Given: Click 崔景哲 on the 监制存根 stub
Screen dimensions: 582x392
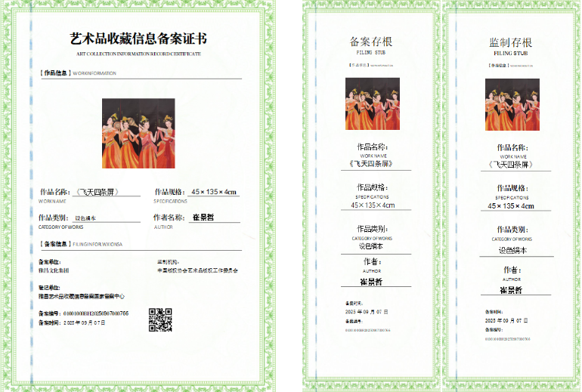Looking at the screenshot, I should (x=511, y=290).
